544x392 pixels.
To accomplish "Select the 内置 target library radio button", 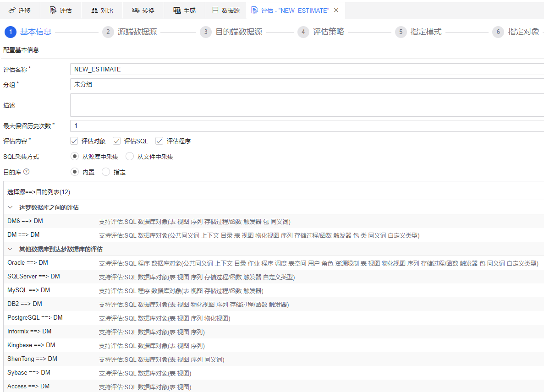I will (x=74, y=172).
